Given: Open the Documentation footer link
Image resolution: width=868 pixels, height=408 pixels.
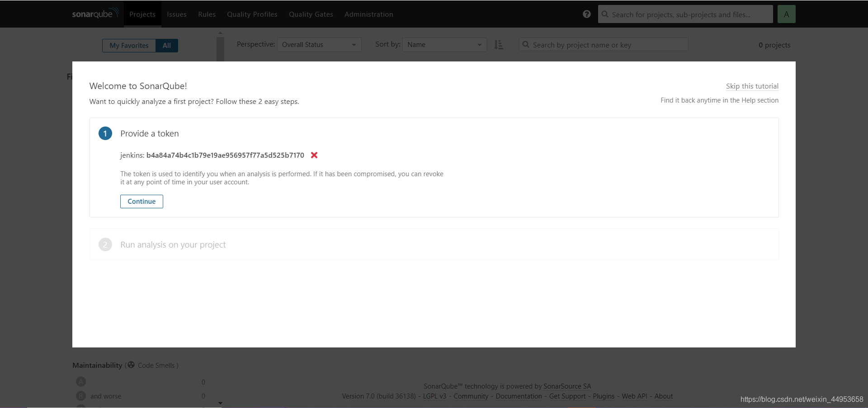Looking at the screenshot, I should click(x=519, y=396).
